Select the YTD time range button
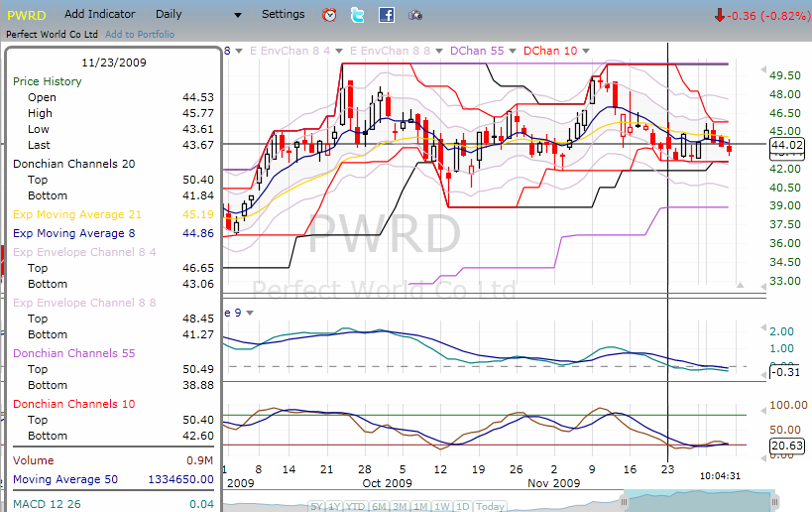This screenshot has width=812, height=512. tap(355, 506)
